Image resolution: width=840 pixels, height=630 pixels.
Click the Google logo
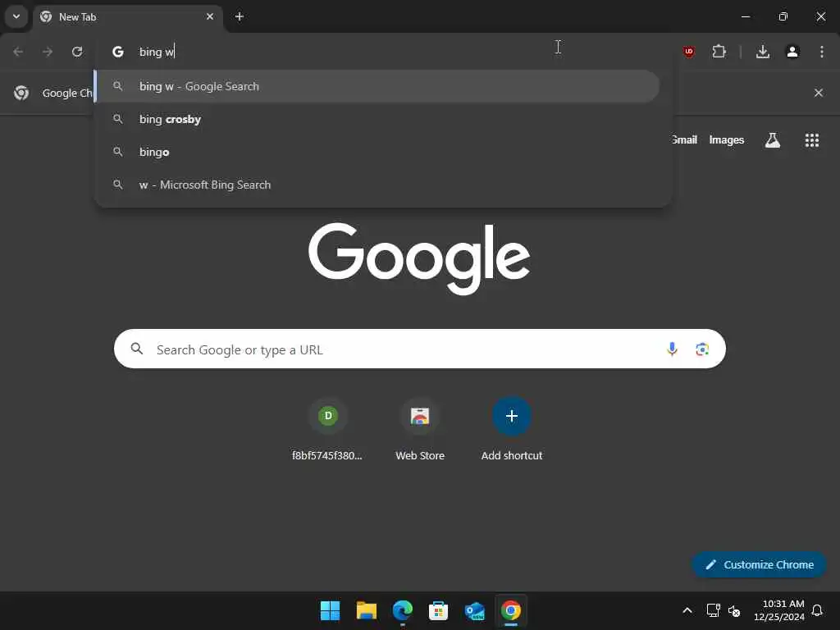tap(419, 258)
